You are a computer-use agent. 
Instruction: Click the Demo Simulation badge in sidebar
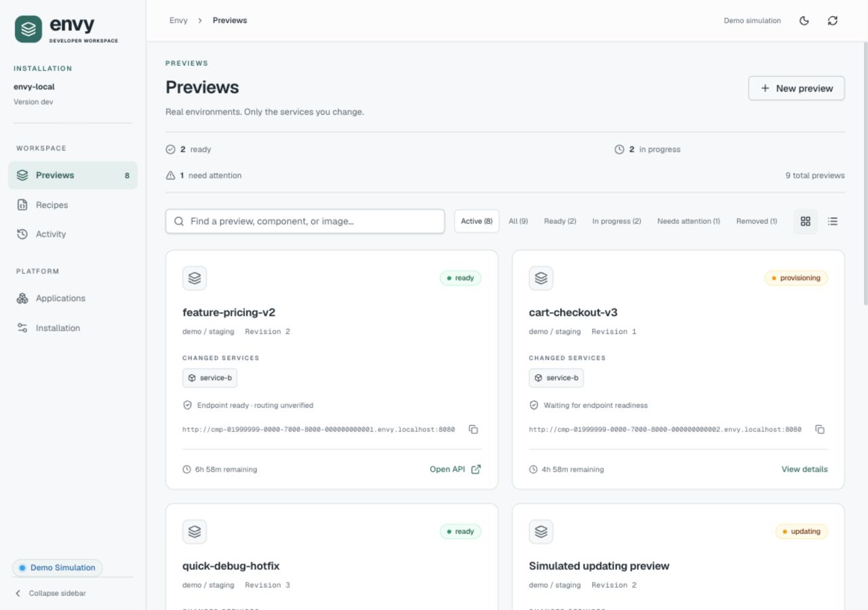point(57,567)
